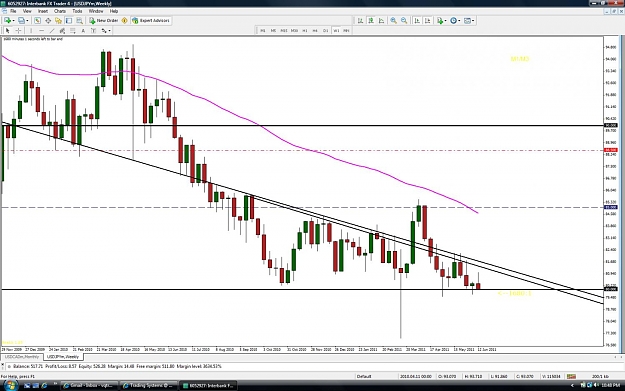
Task: Switch chart to M30 timeframe
Action: click(x=294, y=31)
